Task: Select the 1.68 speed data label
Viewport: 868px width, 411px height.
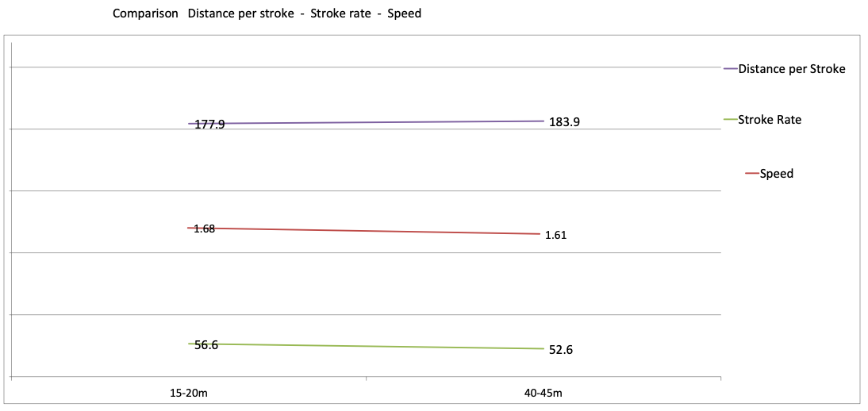Action: [x=204, y=229]
